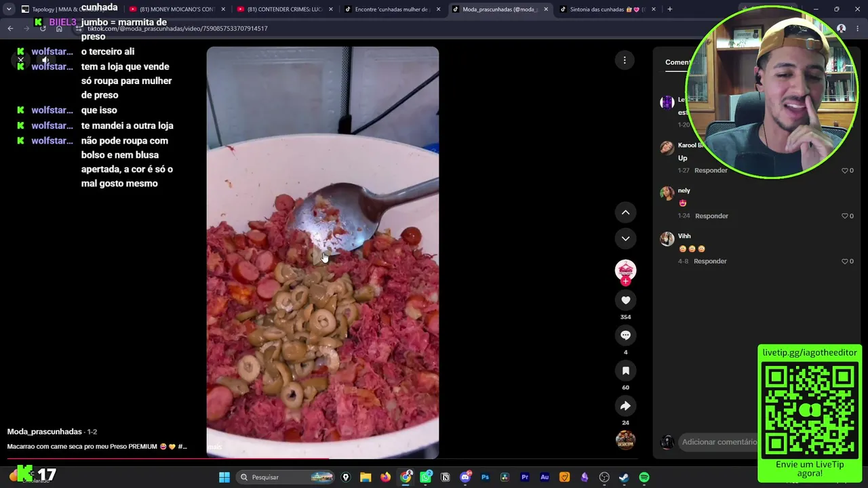Open DaVinci Resolve from the taskbar

(505, 477)
